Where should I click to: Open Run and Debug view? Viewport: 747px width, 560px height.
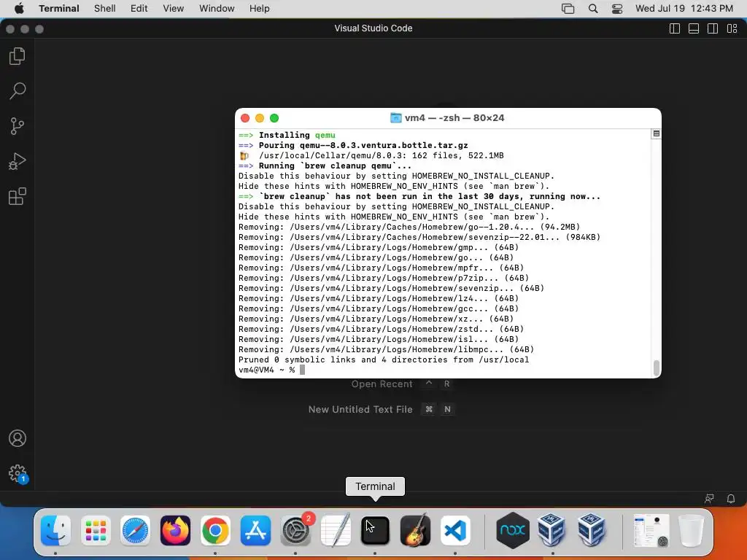click(x=18, y=161)
